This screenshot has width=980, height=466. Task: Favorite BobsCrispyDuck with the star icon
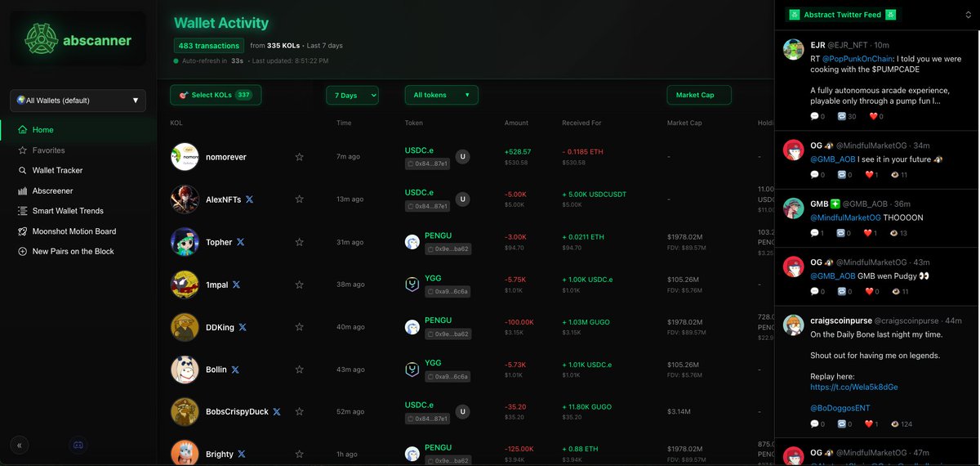299,412
